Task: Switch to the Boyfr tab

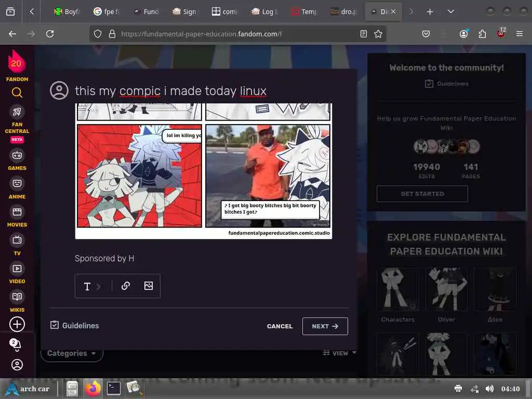Action: pyautogui.click(x=67, y=12)
